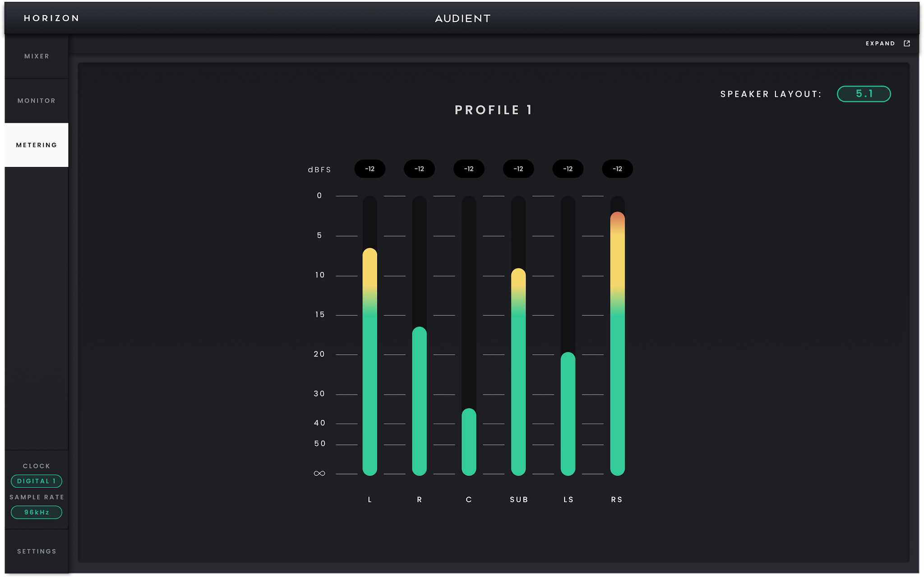Switch to the Monitor tab

click(x=37, y=101)
